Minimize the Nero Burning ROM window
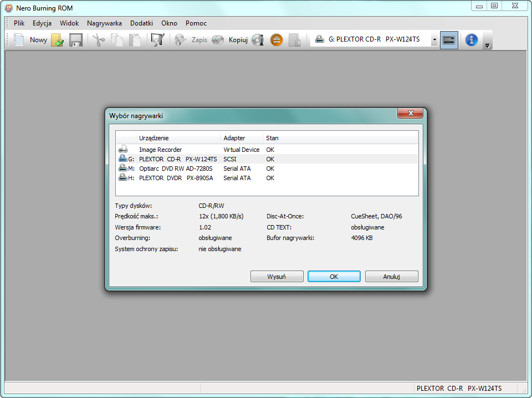 [x=479, y=6]
